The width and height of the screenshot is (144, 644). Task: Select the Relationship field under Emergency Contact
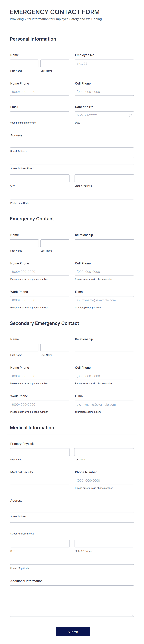(104, 243)
